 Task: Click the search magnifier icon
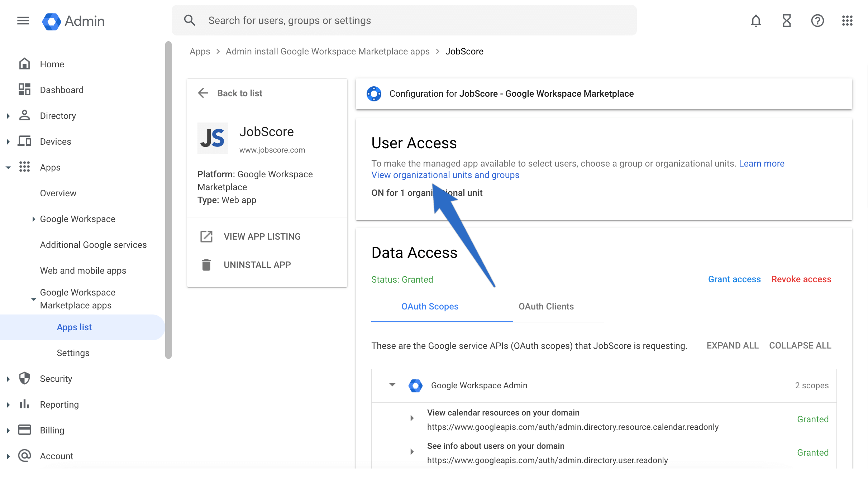pos(190,20)
